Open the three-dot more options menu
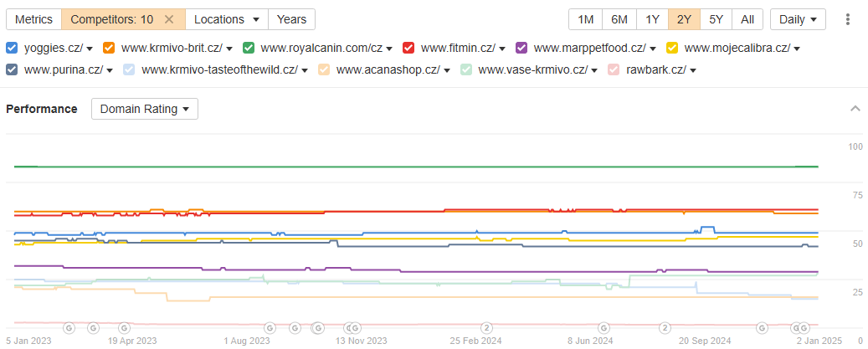Viewport: 868px width, 349px height. 848,19
